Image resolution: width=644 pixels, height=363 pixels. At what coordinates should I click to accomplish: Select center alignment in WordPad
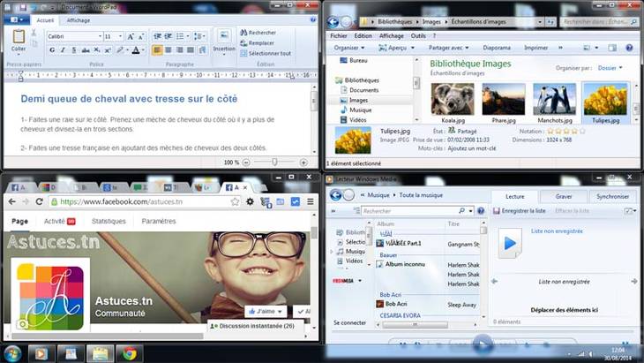168,50
